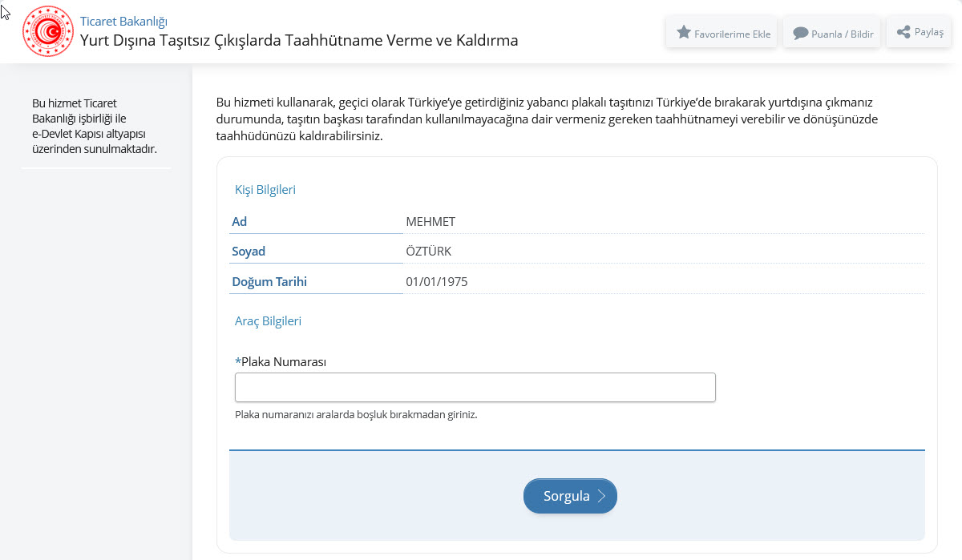Click the speech bubble Puanla / Bildir icon
Viewport: 962px width, 560px height.
point(800,34)
